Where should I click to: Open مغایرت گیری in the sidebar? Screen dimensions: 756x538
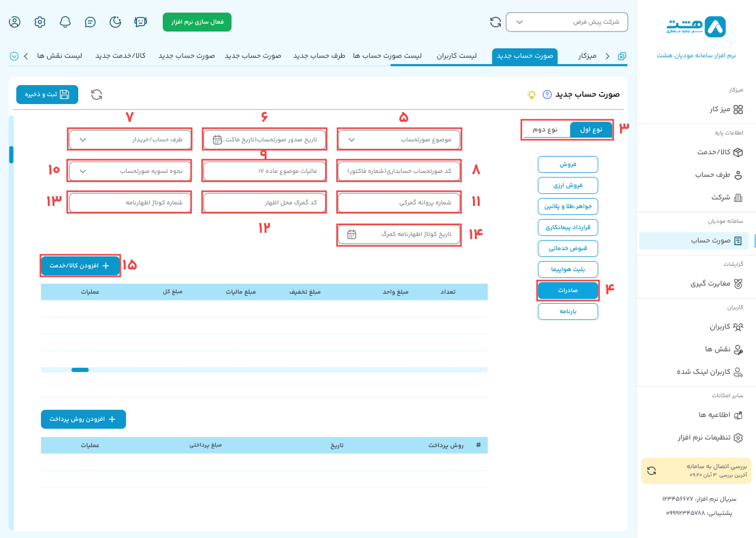click(x=716, y=284)
